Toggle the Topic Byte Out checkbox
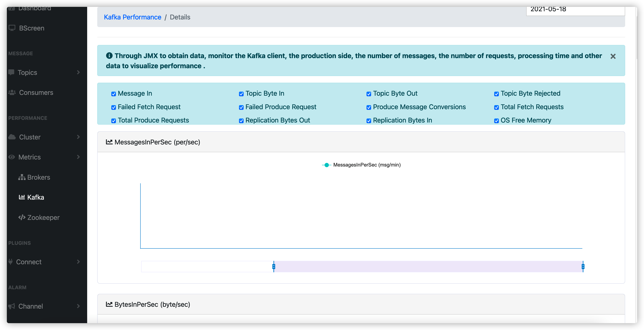 point(368,94)
